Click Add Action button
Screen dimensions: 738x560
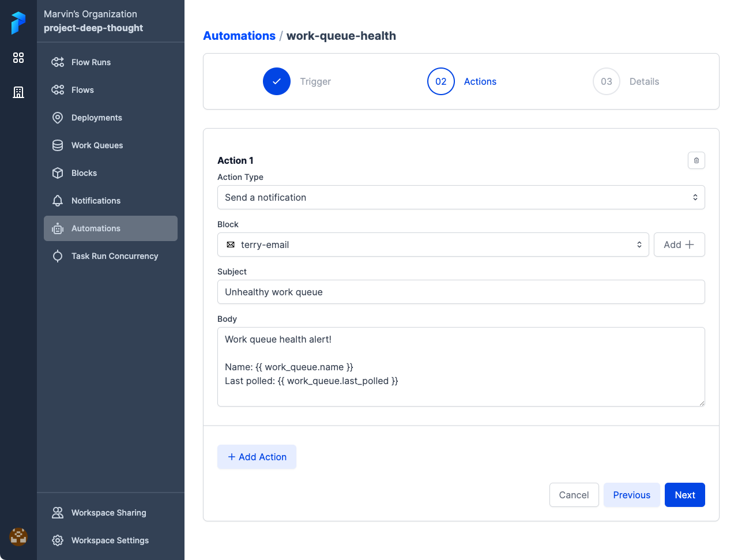click(257, 457)
